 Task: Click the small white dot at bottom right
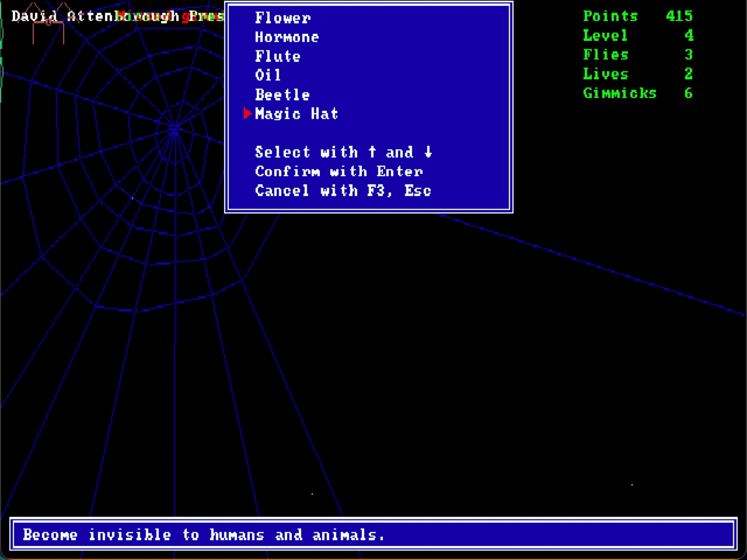(632, 484)
